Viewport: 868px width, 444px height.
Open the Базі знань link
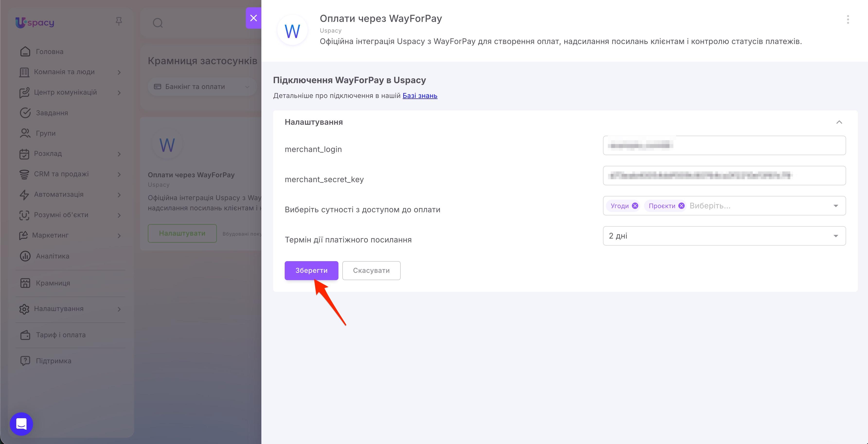pyautogui.click(x=420, y=96)
